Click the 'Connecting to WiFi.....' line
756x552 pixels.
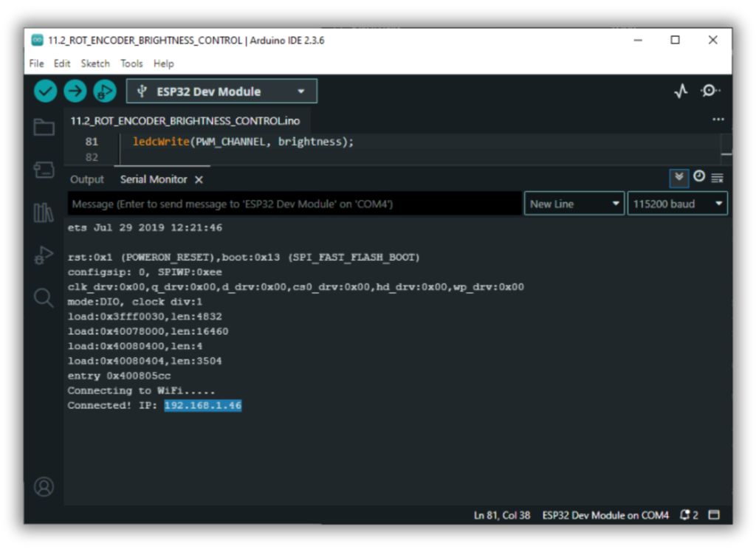(141, 390)
